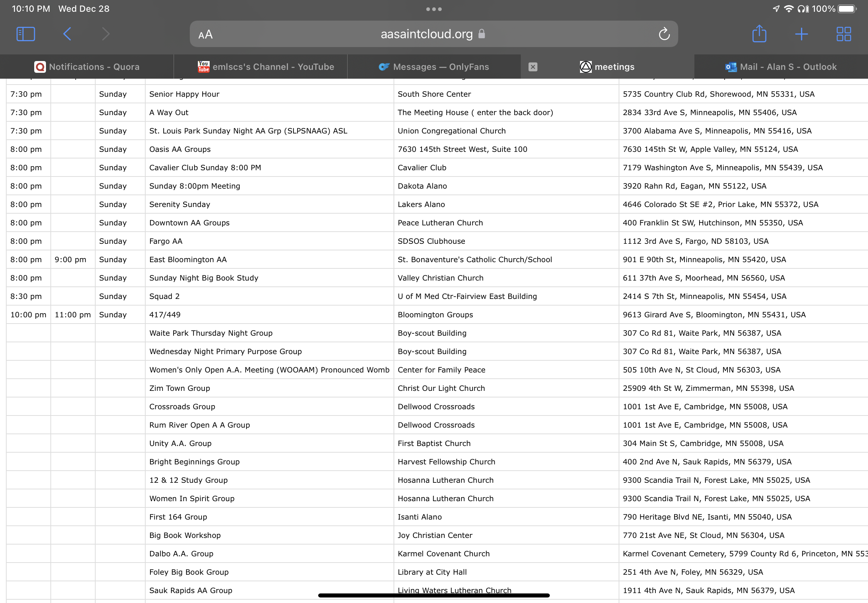Tap the home indicator bar

tap(434, 595)
